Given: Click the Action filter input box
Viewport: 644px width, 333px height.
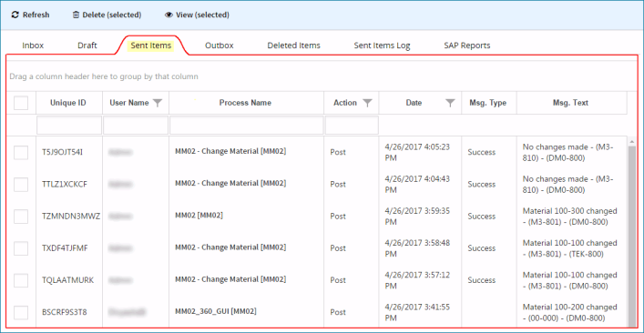Looking at the screenshot, I should coord(352,125).
